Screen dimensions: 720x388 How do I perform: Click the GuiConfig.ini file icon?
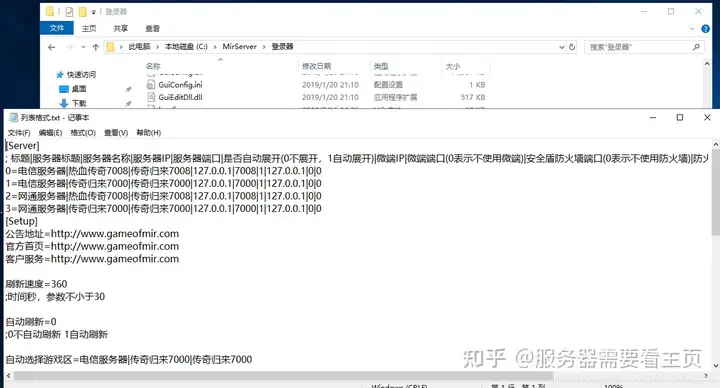click(x=151, y=84)
